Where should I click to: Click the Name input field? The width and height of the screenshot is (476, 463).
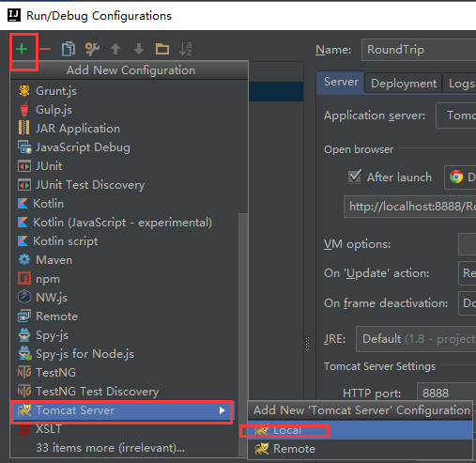[419, 50]
